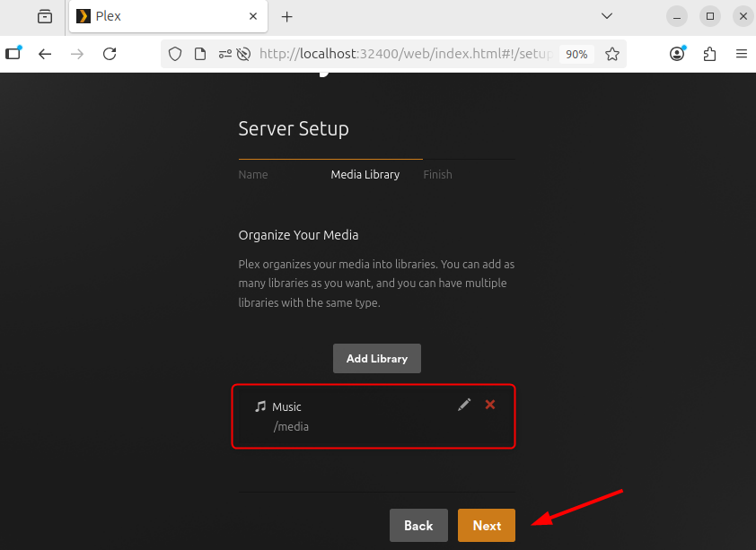Click the music note icon beside Music
The height and width of the screenshot is (550, 756).
coord(260,406)
